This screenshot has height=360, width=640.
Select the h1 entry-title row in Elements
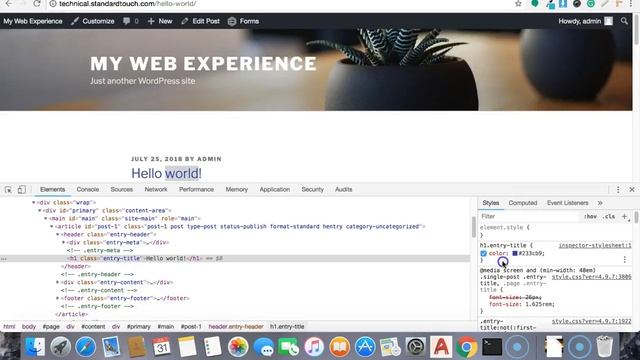(235, 258)
